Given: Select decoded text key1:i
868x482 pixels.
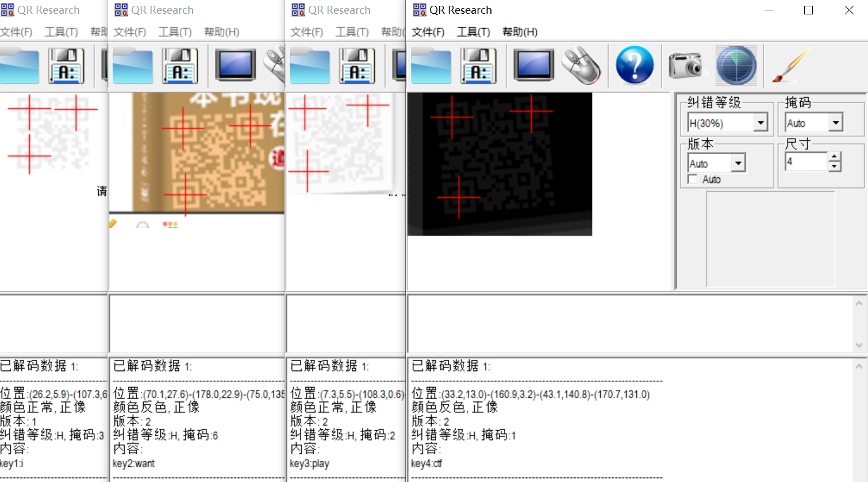Looking at the screenshot, I should (x=11, y=464).
